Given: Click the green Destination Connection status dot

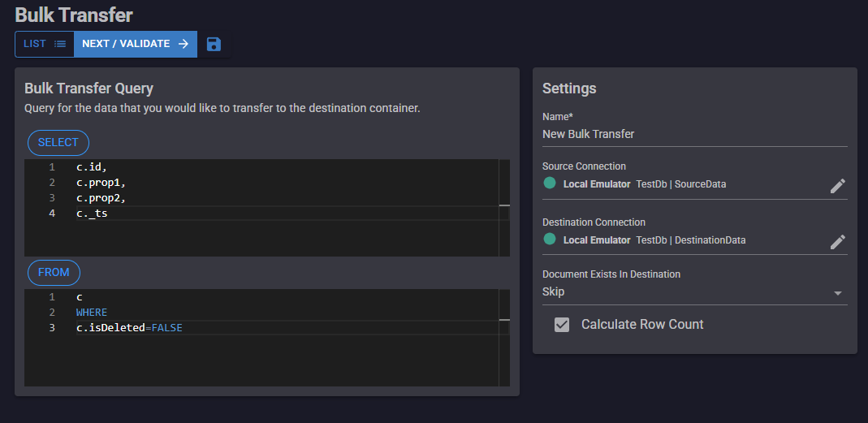Looking at the screenshot, I should (x=550, y=240).
